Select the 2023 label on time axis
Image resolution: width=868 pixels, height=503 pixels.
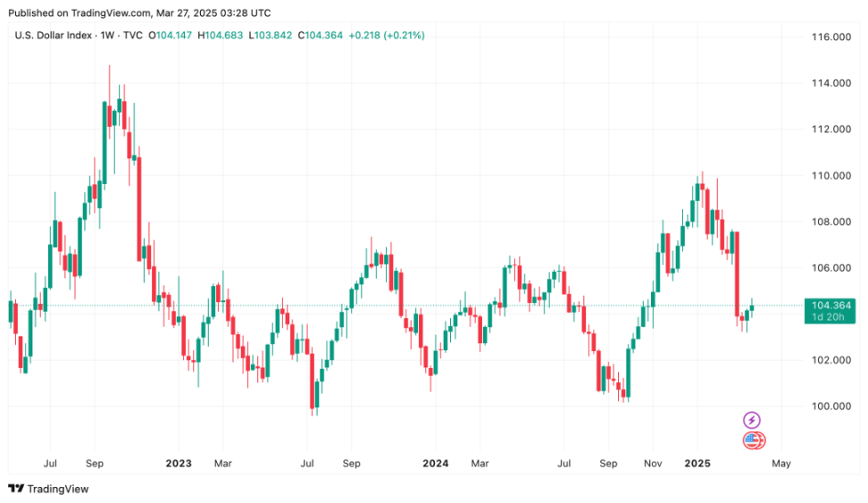[179, 463]
